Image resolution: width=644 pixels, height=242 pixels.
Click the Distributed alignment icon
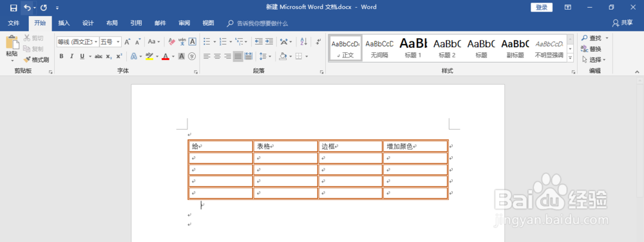pos(249,56)
